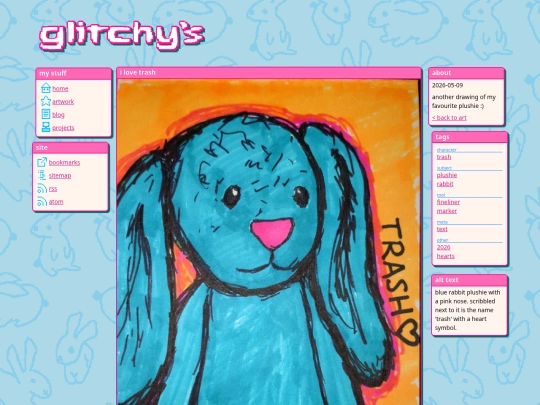
Task: Click the alt text description paragraph
Action: 467,310
